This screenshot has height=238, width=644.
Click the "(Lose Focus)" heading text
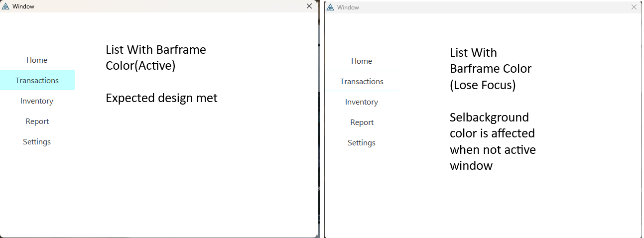482,85
